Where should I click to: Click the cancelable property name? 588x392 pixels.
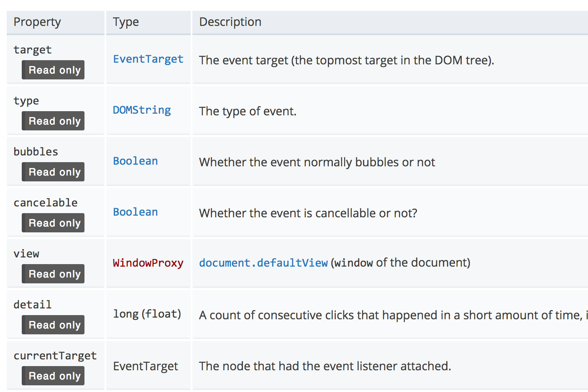[46, 203]
